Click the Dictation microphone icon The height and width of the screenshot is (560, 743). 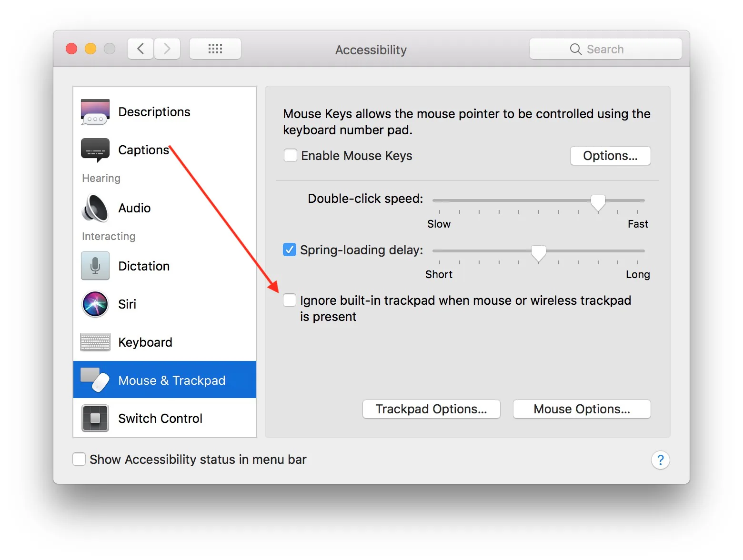pyautogui.click(x=95, y=266)
